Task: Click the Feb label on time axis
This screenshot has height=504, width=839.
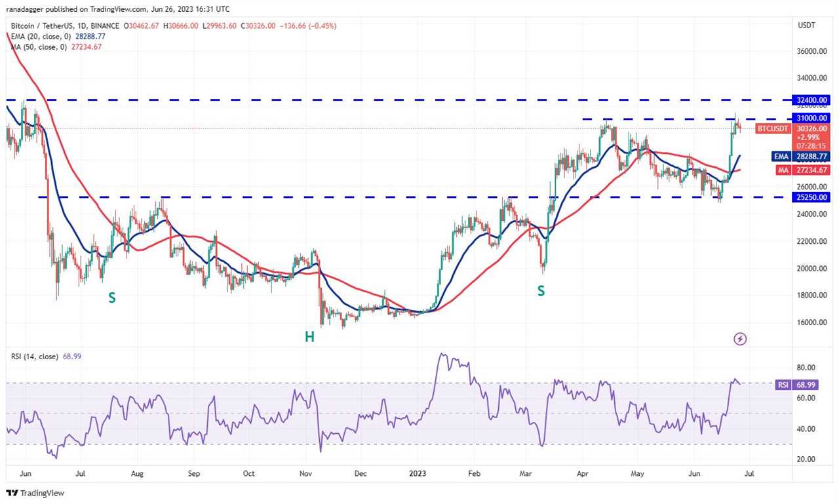Action: coord(475,472)
